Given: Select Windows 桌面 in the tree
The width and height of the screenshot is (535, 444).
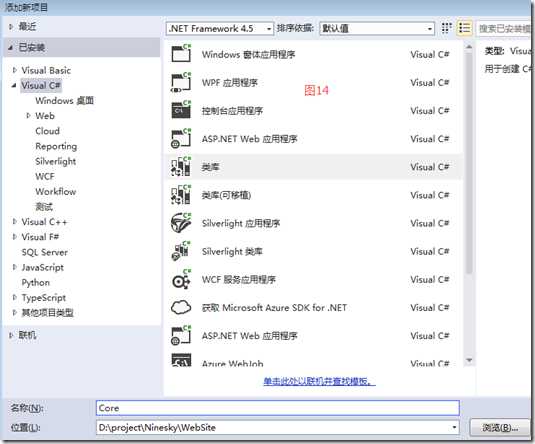Looking at the screenshot, I should tap(64, 101).
